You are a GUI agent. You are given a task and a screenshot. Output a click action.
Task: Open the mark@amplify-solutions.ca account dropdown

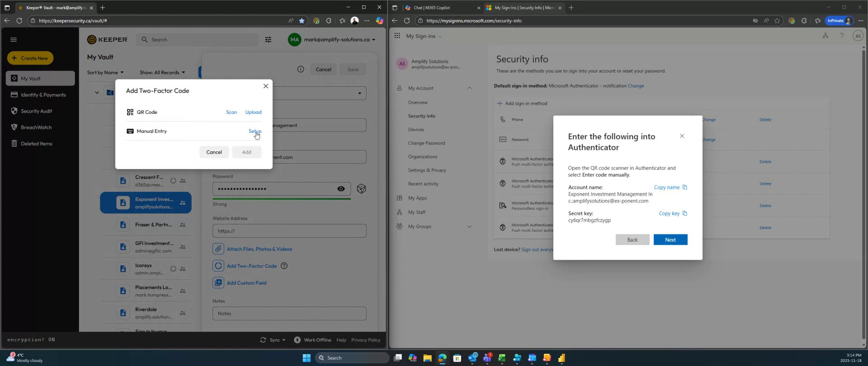tap(332, 40)
